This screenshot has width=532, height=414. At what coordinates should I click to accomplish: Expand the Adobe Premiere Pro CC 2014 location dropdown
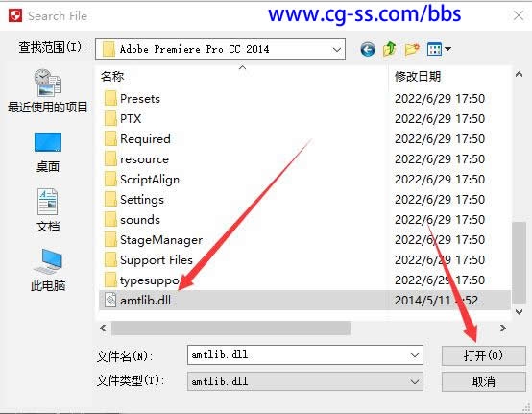[x=336, y=50]
